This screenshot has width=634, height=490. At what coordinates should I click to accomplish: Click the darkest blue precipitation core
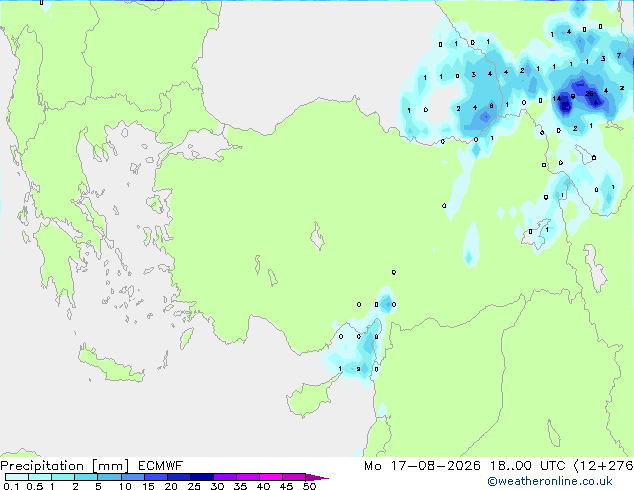tap(565, 104)
